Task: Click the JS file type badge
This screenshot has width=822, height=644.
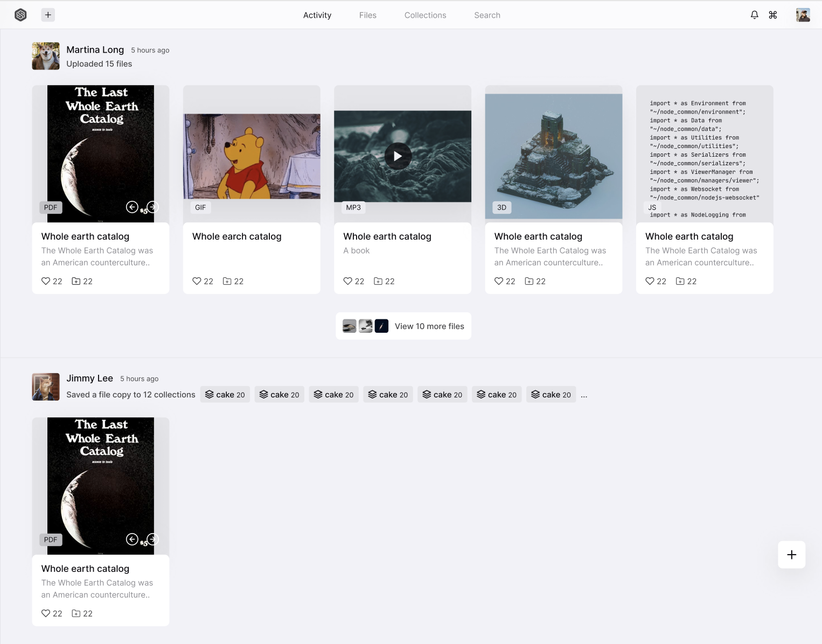Action: (652, 207)
